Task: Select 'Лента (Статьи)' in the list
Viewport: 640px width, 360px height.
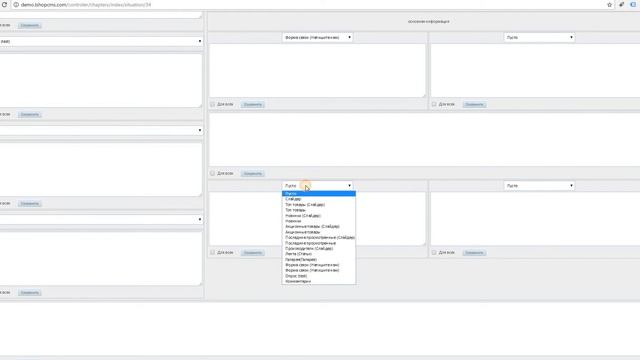Action: [319, 254]
